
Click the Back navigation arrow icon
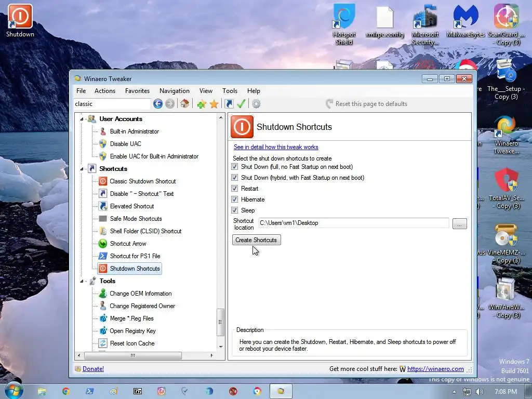[158, 104]
